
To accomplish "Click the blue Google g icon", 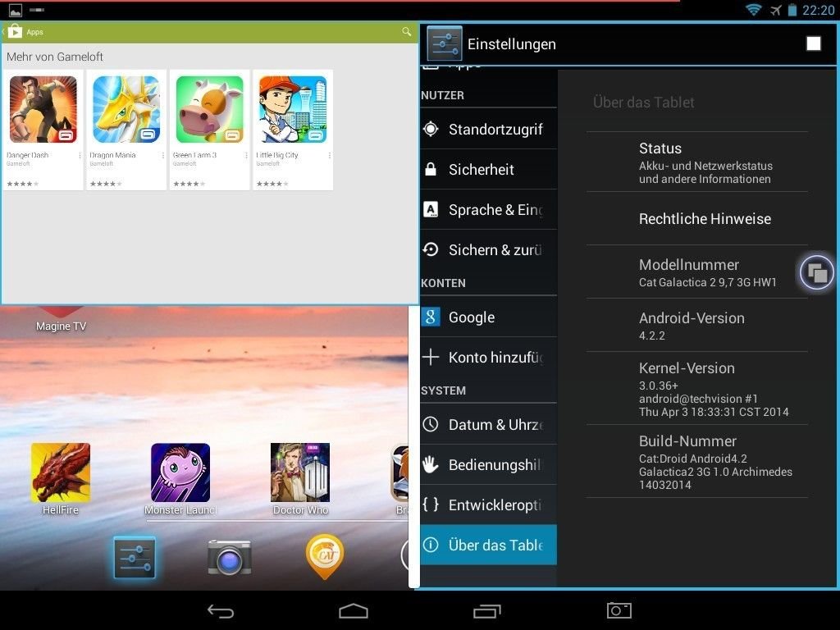I will tap(431, 317).
